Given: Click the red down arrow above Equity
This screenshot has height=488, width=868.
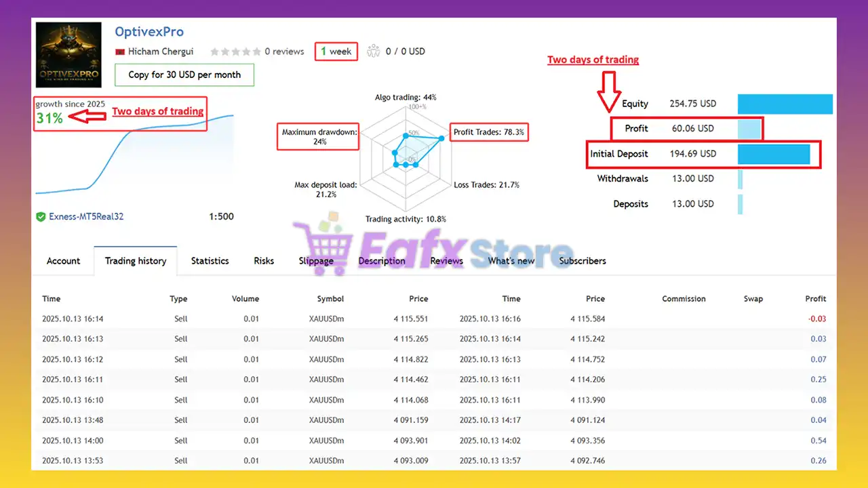Looking at the screenshot, I should (608, 83).
